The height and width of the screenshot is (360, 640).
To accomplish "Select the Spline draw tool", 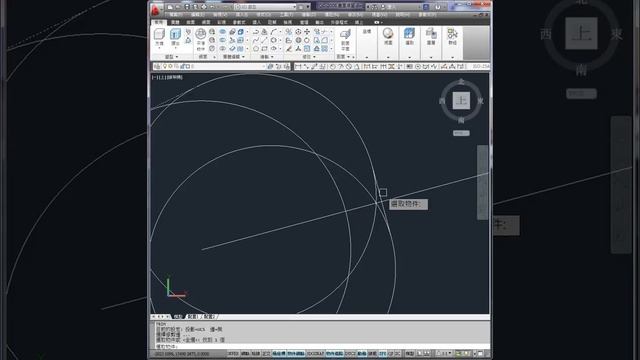I will click(256, 40).
